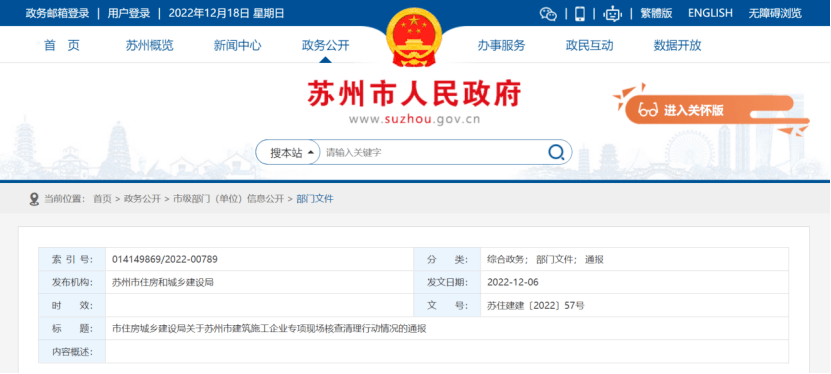Click the 发布机构 label cell
Screen dimensions: 831x374
pyautogui.click(x=72, y=282)
